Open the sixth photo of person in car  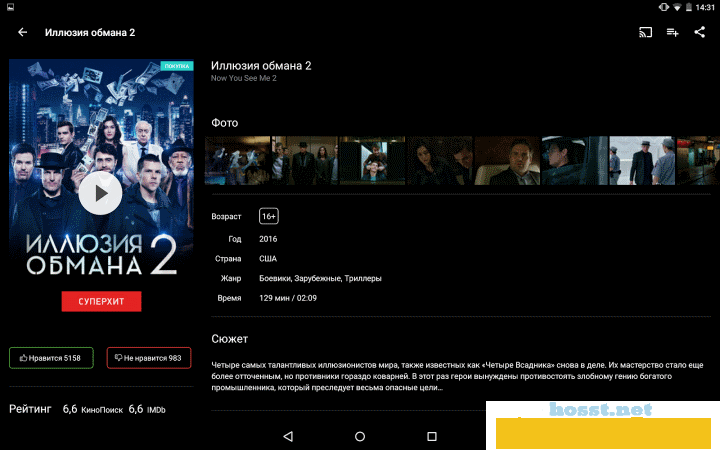click(575, 161)
